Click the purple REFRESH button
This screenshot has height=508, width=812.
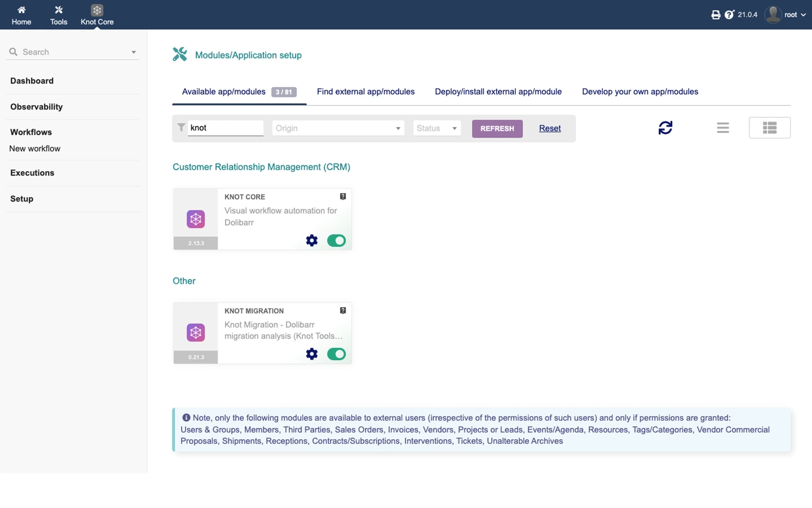(x=497, y=129)
